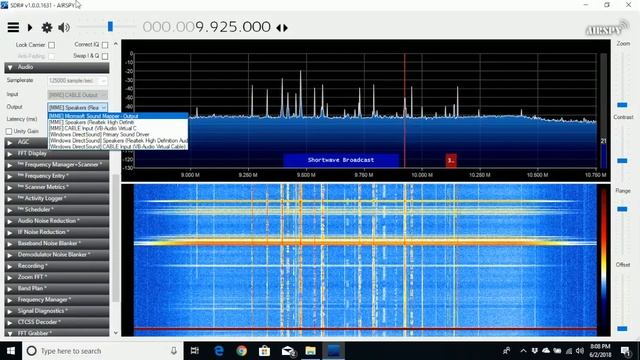Expand Demodulator Noise Blanker panel
Image resolution: width=640 pixels, height=360 pixels.
(57, 255)
